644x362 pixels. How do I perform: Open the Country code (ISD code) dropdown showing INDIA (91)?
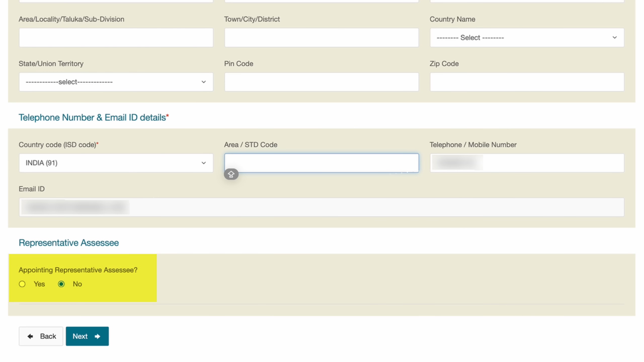[116, 163]
